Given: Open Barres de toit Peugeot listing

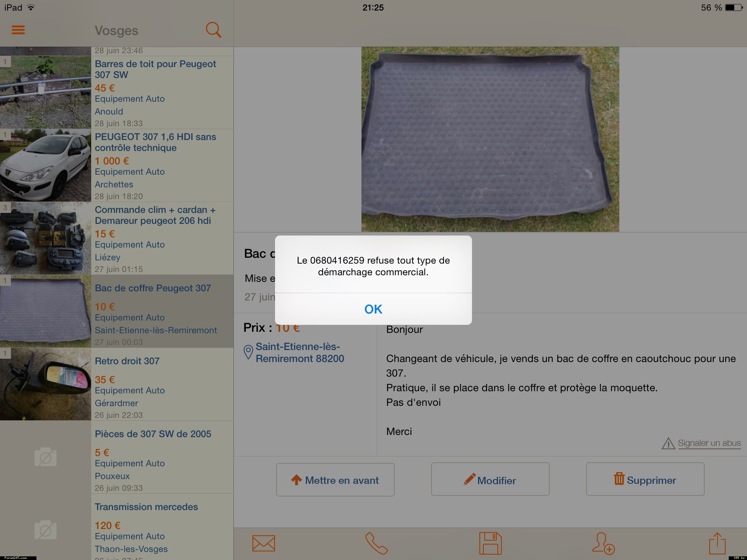Looking at the screenshot, I should pos(155,69).
